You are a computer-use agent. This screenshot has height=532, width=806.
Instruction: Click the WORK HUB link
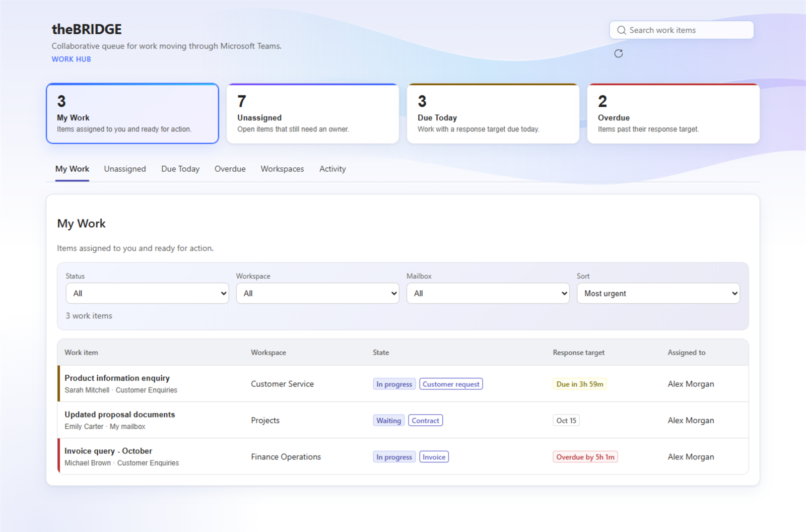[x=72, y=59]
